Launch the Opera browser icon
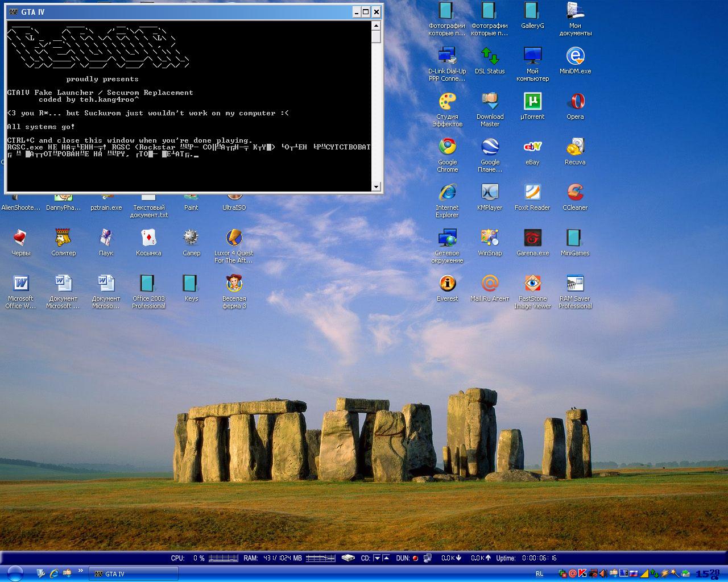The height and width of the screenshot is (582, 728). pyautogui.click(x=575, y=106)
